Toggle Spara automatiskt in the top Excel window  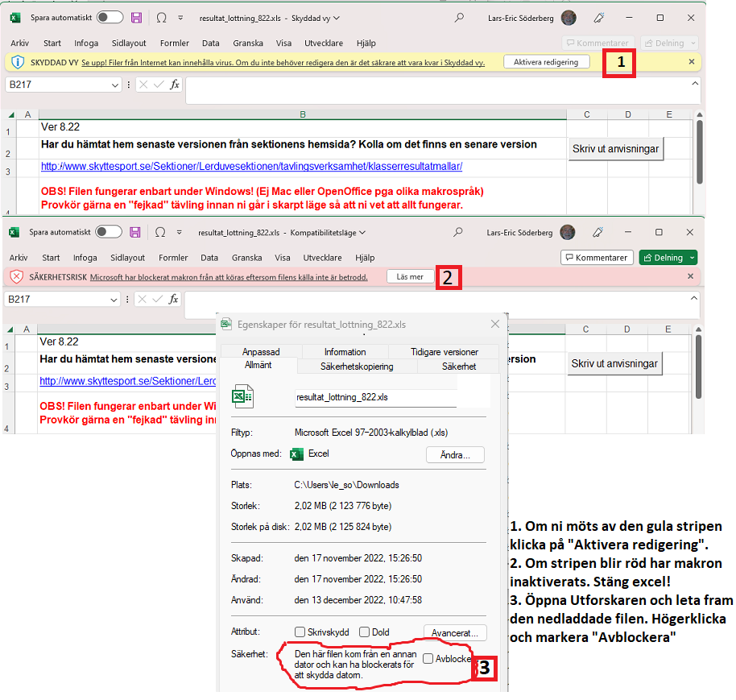[110, 18]
